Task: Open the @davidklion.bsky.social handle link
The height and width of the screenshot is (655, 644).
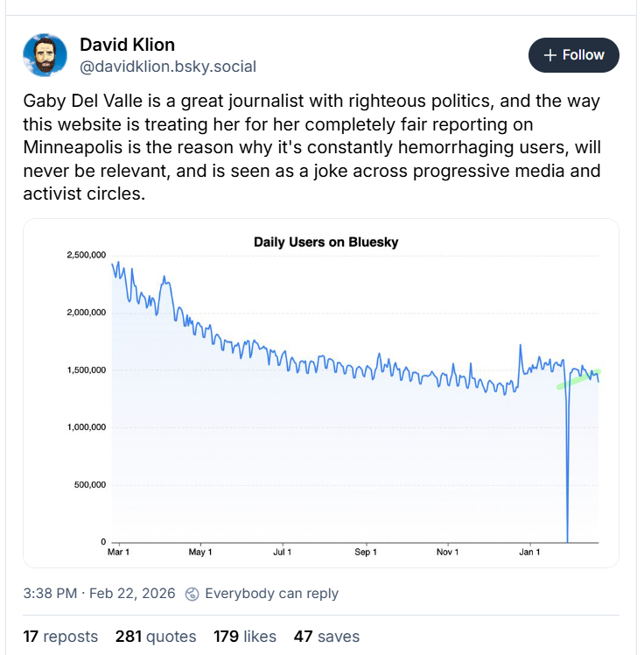Action: [168, 67]
